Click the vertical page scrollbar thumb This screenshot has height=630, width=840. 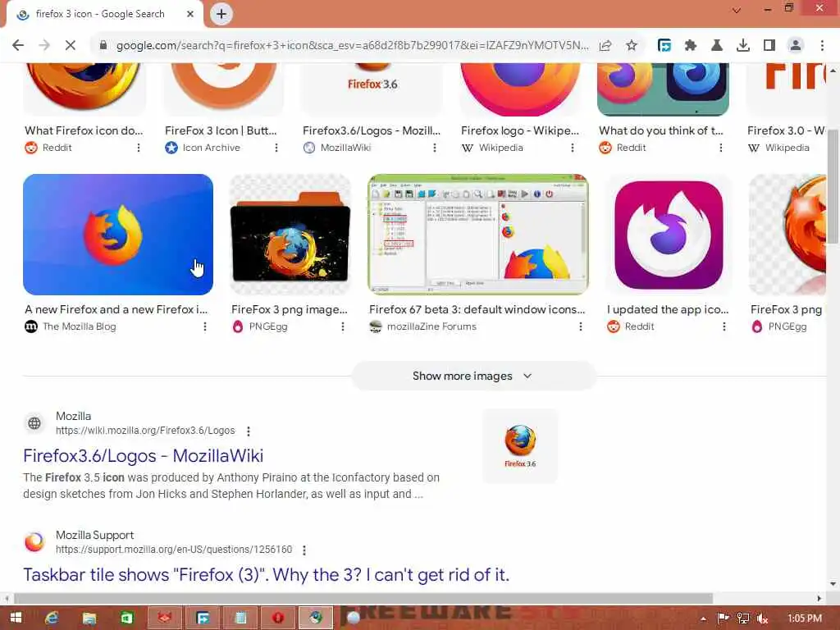[833, 185]
